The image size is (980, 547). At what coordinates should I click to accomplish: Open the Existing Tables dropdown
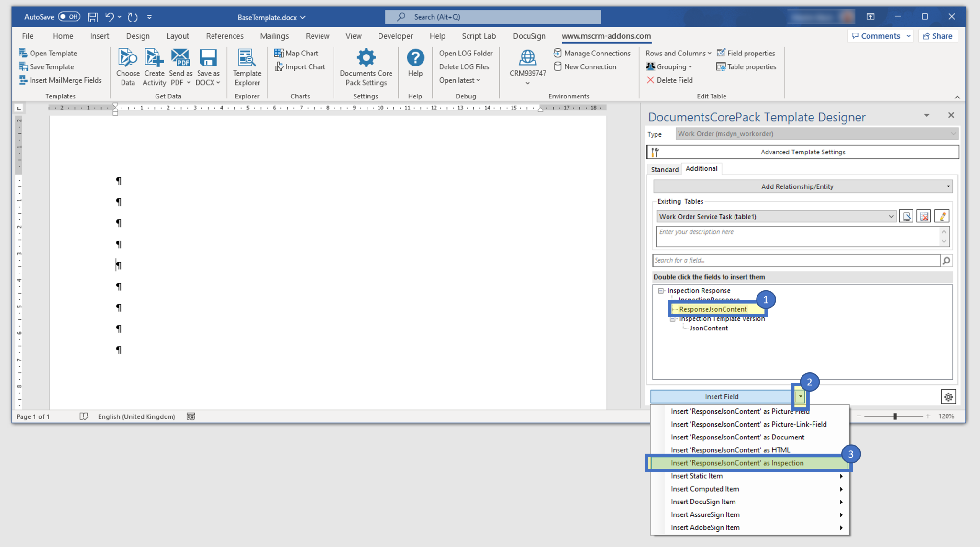tap(891, 216)
